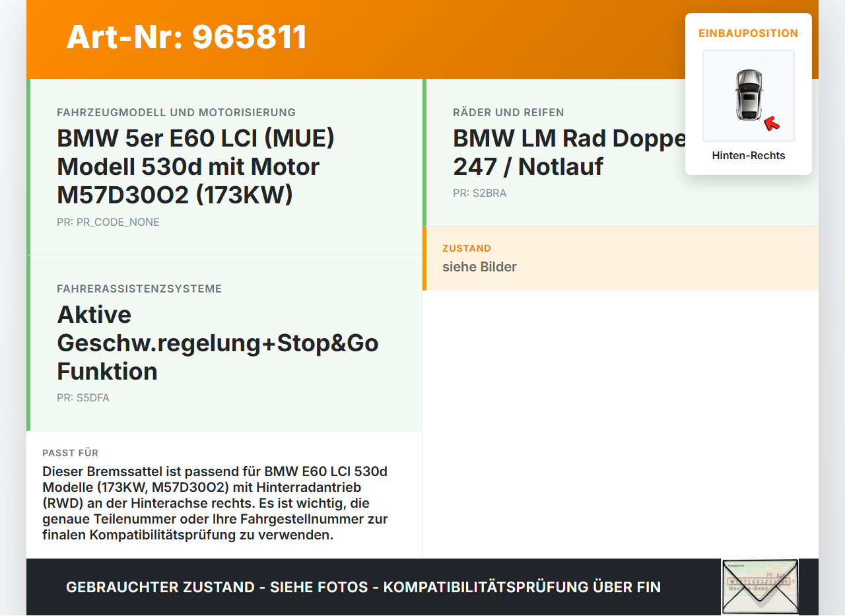The height and width of the screenshot is (616, 845).
Task: Click the 'siehe Bilder' condition text
Action: pos(479,267)
